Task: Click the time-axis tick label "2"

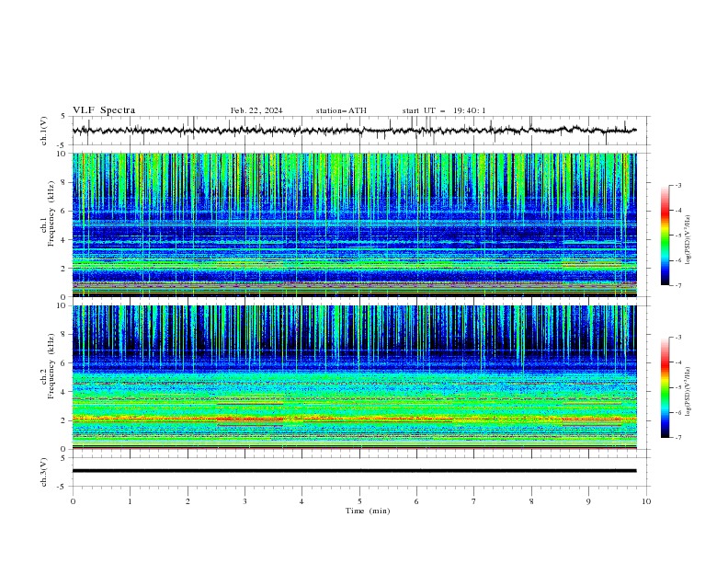Action: pos(188,501)
